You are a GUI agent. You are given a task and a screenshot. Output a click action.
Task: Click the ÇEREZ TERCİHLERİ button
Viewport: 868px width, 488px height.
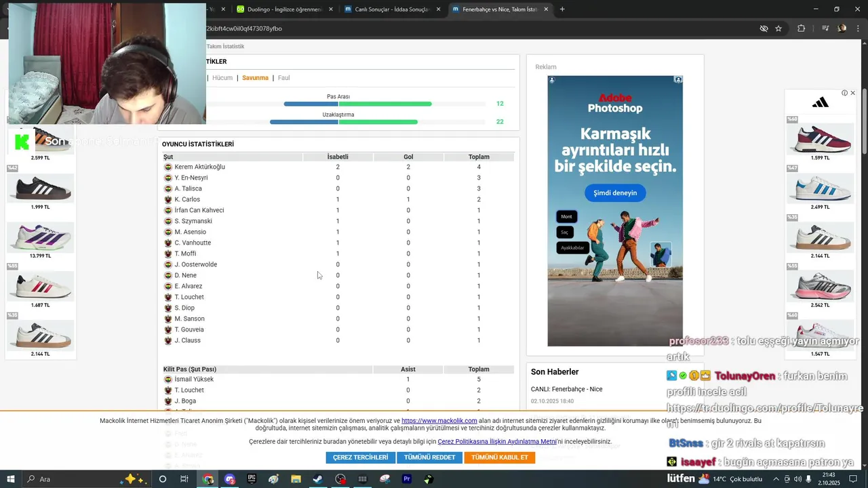tap(360, 457)
